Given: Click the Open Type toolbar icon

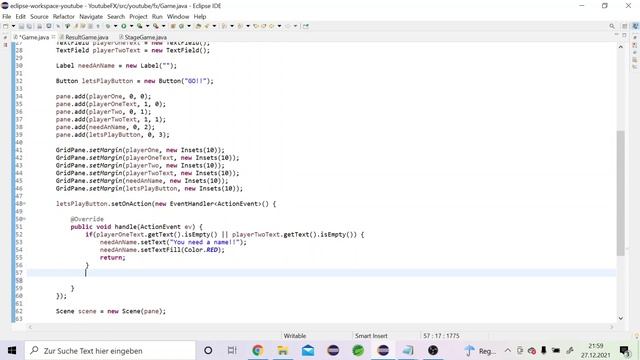Looking at the screenshot, I should click(198, 26).
